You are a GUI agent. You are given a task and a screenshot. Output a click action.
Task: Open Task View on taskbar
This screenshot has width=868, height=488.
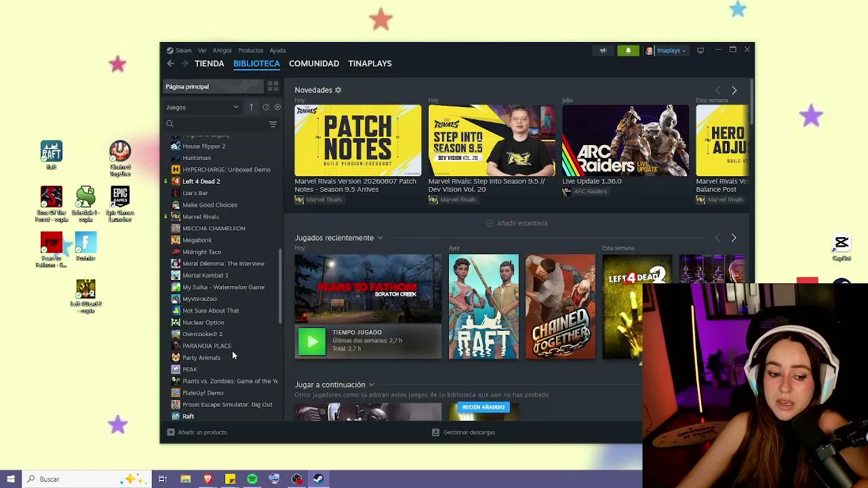coord(163,479)
